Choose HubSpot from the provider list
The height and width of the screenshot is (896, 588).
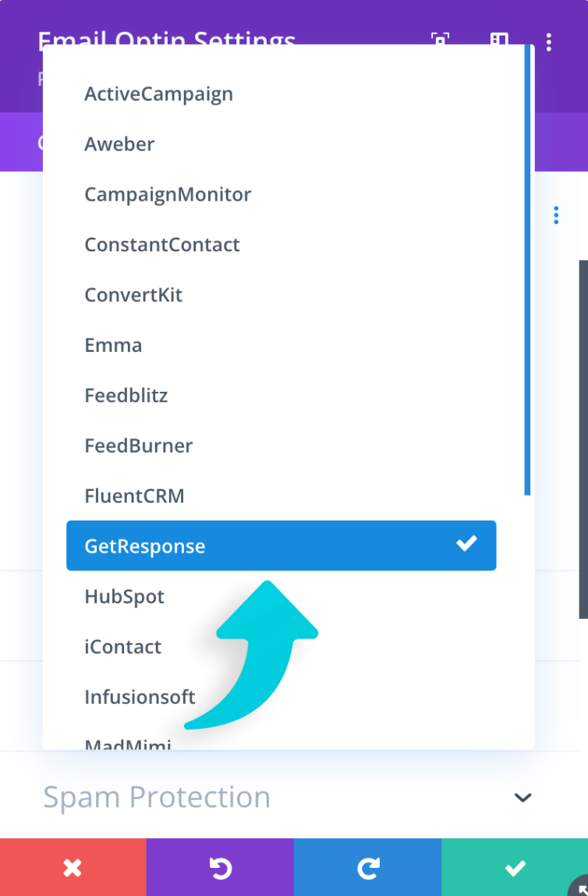click(x=125, y=596)
